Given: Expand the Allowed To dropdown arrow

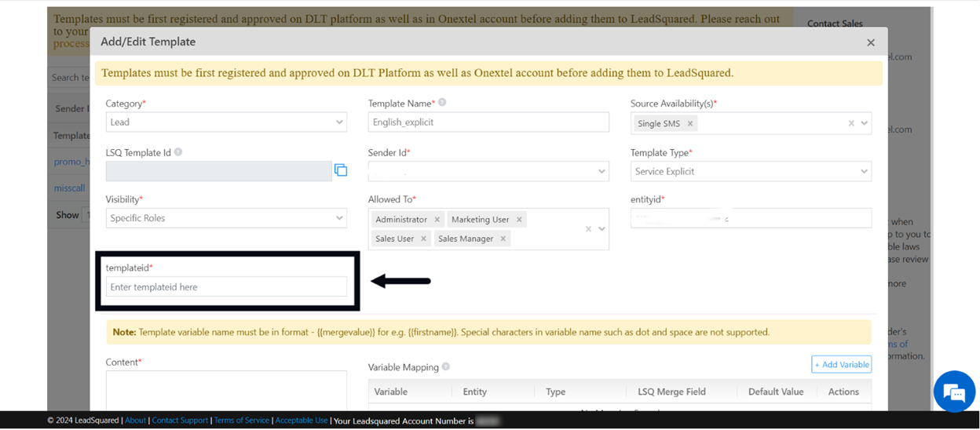Looking at the screenshot, I should pos(602,229).
